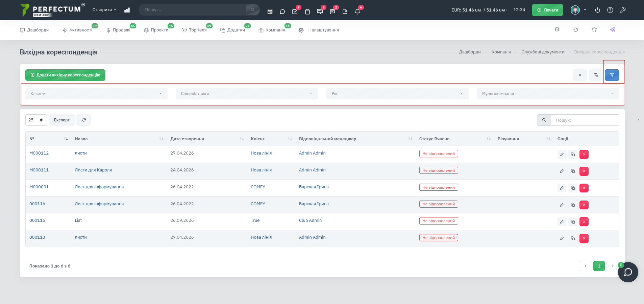Click the Експорт button
Viewport: 644px width, 304px height.
(x=61, y=120)
